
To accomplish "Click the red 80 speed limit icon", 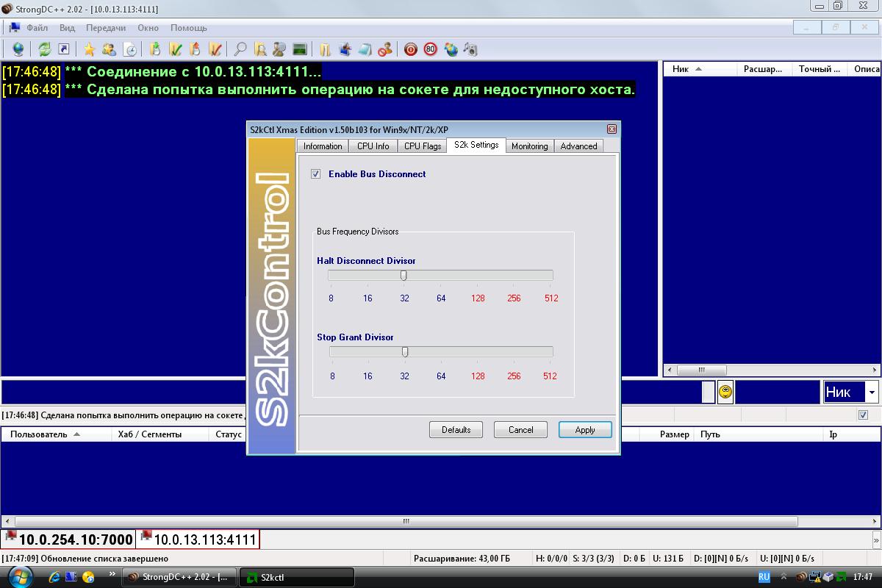I will click(431, 49).
